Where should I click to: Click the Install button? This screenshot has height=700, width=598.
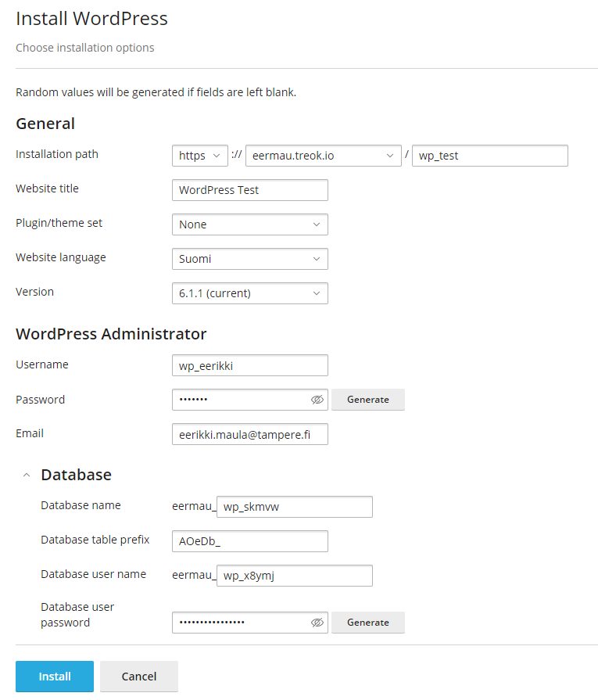pos(54,676)
